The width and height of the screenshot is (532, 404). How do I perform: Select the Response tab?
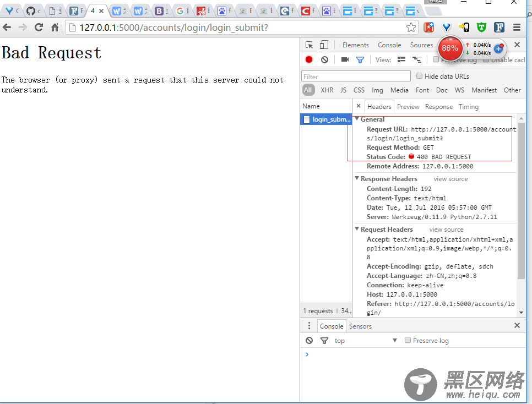[x=439, y=107]
